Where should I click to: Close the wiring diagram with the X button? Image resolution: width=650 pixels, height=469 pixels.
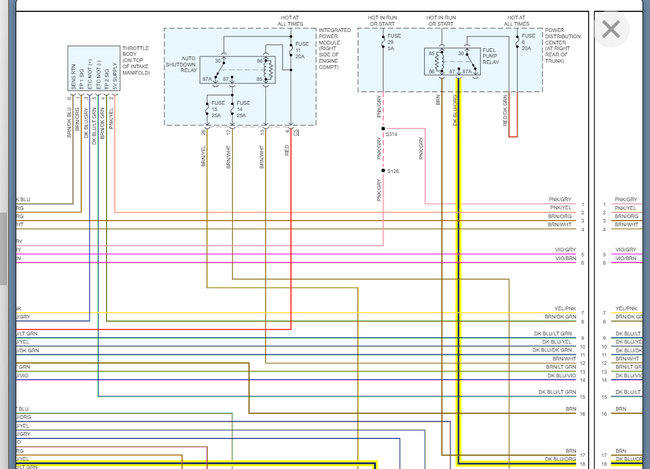[x=611, y=29]
